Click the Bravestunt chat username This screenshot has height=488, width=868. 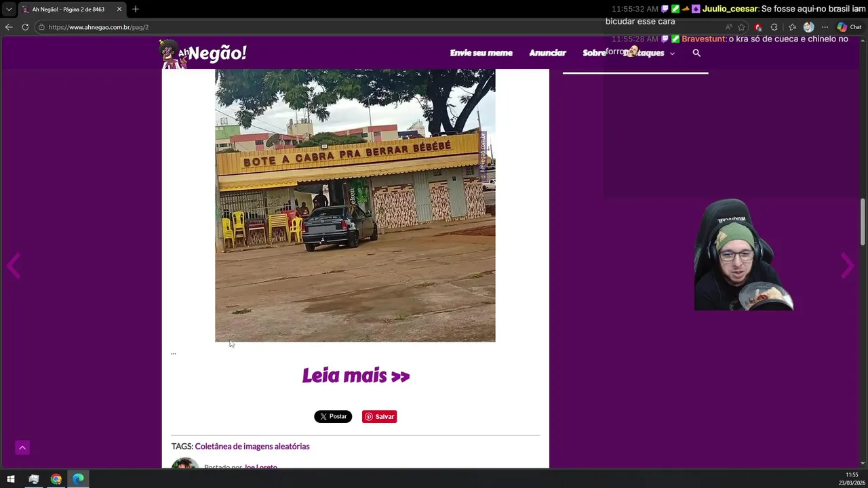[704, 39]
